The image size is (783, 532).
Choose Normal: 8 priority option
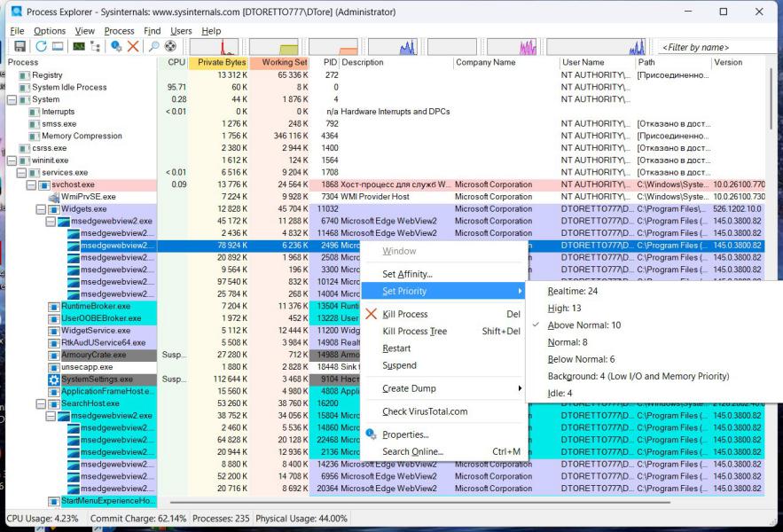point(568,342)
